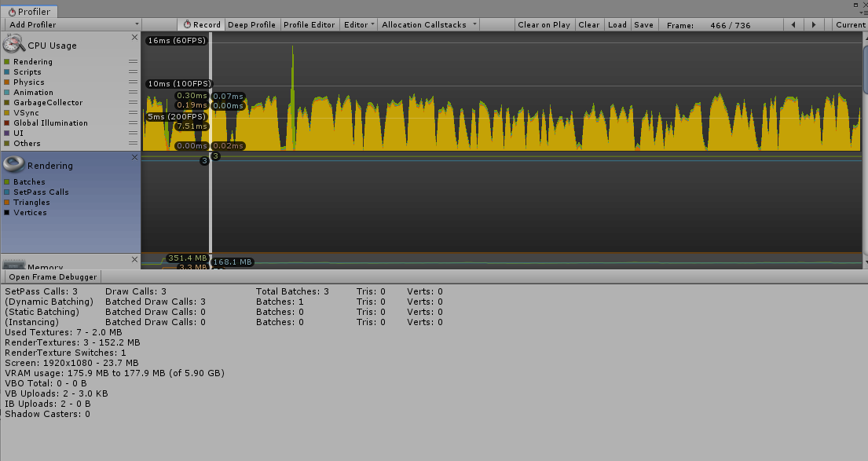This screenshot has width=868, height=461.
Task: Toggle the SetPass Calls series color box
Action: [x=6, y=192]
